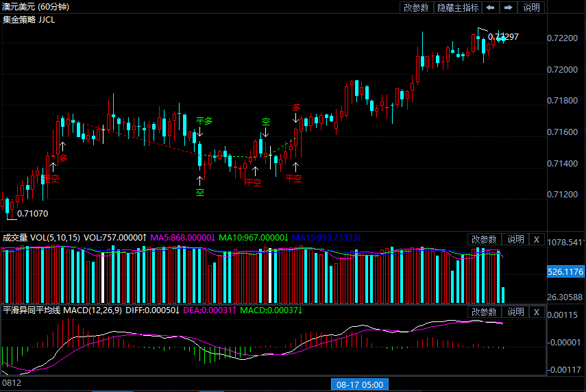Edit MACD parameters via 改参数

(x=485, y=312)
